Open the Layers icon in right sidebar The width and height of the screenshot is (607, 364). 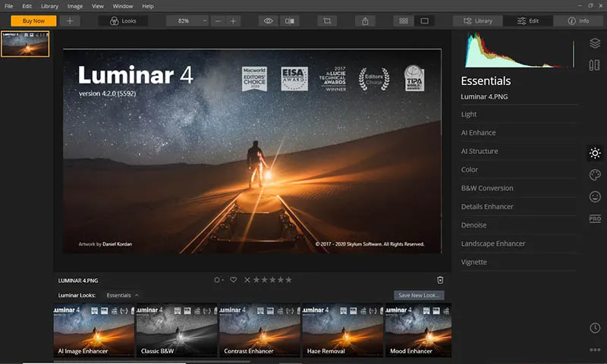(x=595, y=43)
